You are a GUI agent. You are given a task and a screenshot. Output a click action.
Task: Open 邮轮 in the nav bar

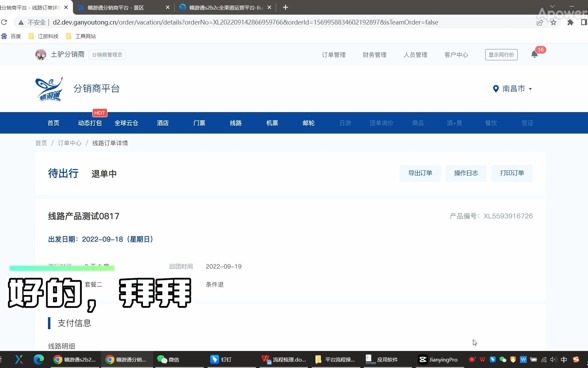tap(308, 123)
